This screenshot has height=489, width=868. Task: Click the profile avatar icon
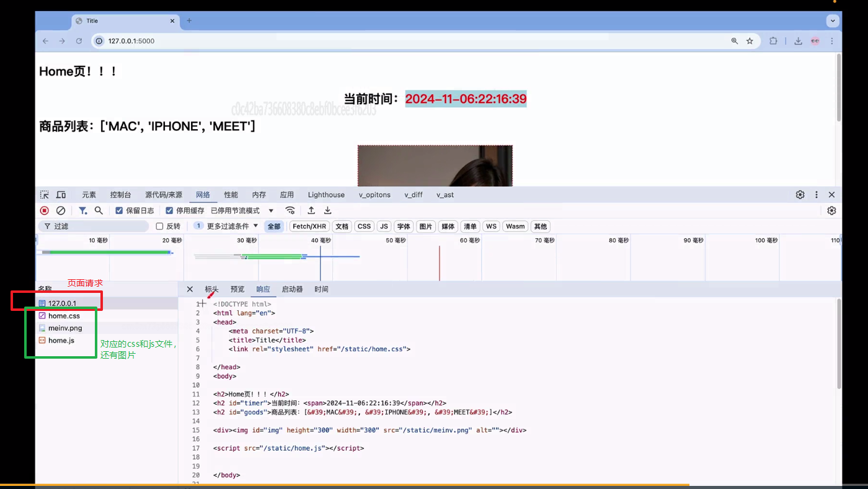point(815,41)
